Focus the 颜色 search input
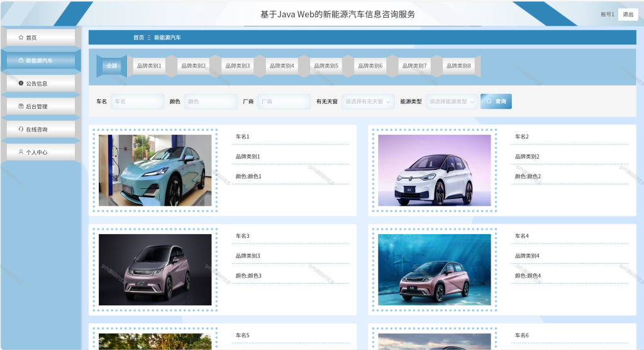The width and height of the screenshot is (644, 350). (x=211, y=101)
